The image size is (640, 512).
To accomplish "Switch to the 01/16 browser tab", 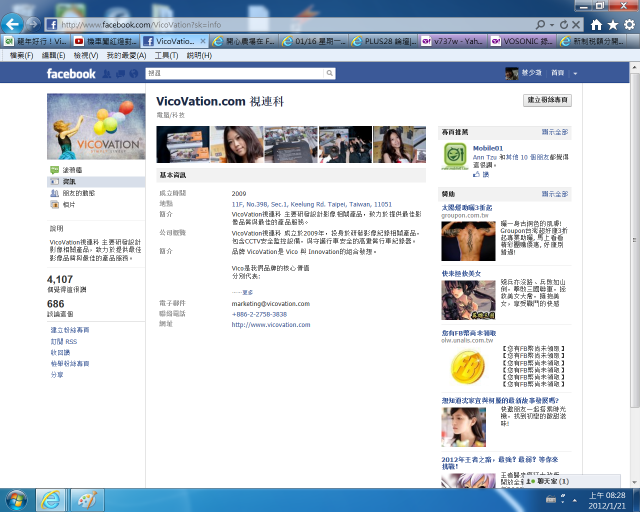I will pyautogui.click(x=313, y=41).
